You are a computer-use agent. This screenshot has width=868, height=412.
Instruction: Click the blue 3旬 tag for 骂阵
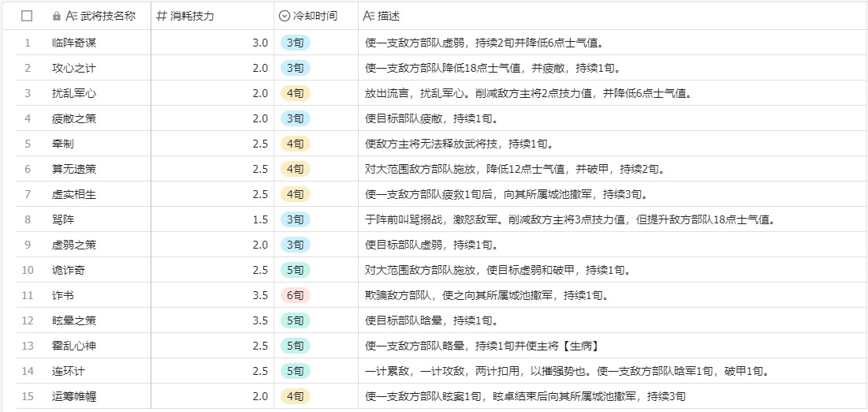tap(296, 219)
